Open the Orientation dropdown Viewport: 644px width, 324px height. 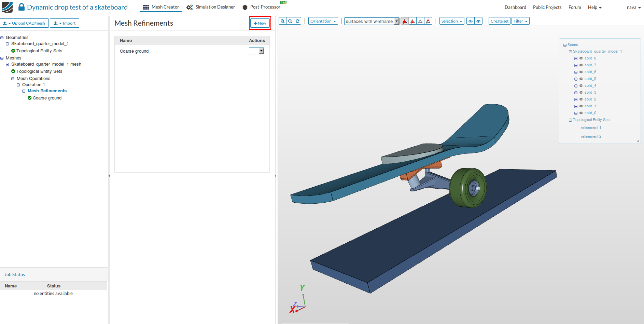point(323,21)
